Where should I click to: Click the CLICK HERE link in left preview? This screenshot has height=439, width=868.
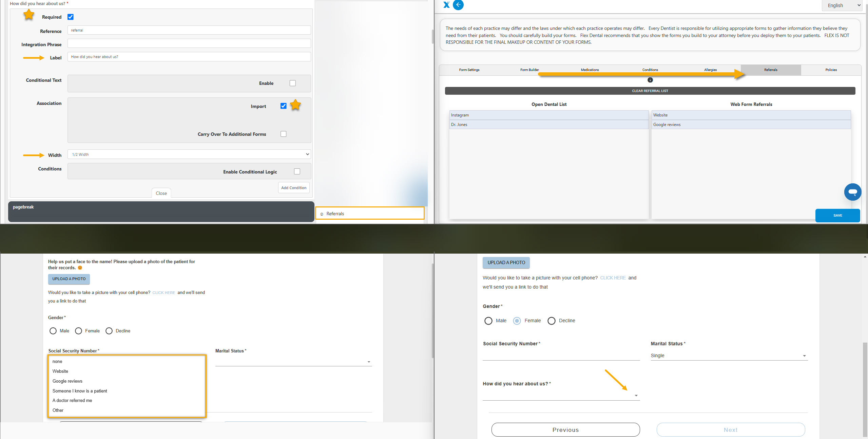pos(164,293)
